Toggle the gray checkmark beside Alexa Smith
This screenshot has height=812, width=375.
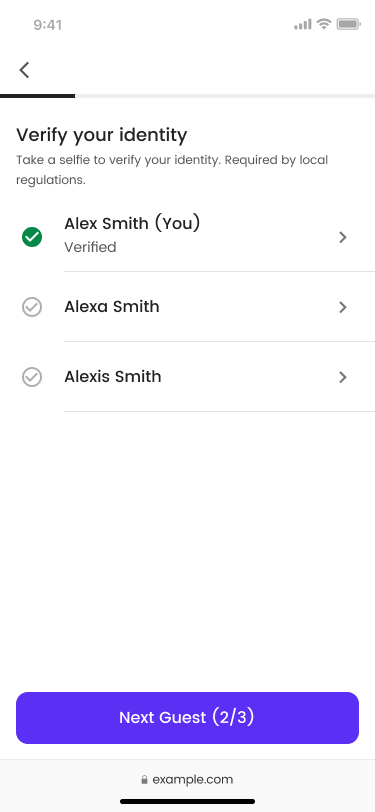point(32,307)
